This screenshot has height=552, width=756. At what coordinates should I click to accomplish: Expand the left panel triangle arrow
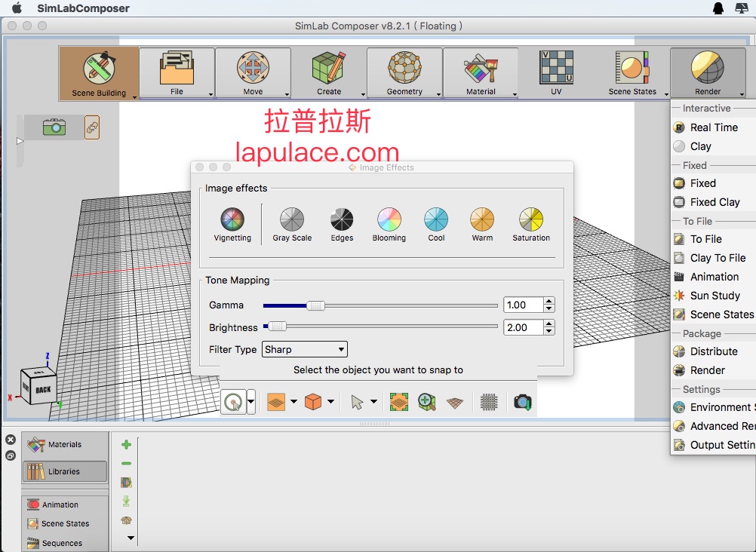coord(20,141)
